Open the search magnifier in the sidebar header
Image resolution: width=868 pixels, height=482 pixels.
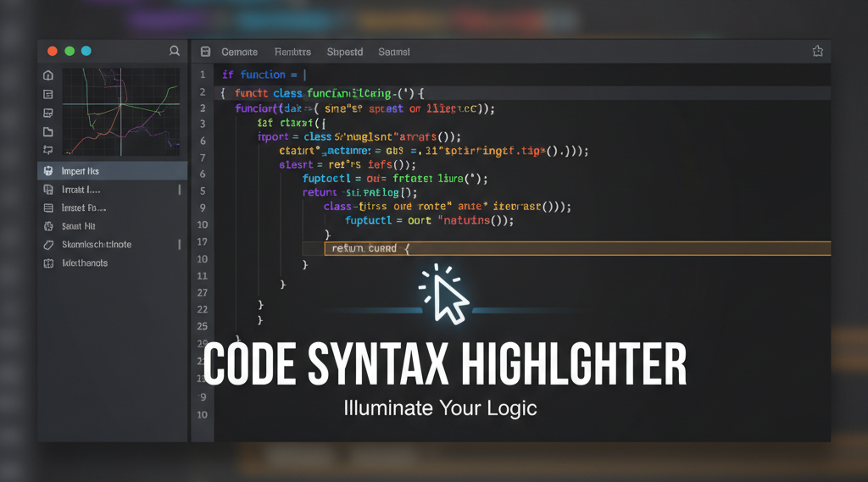pyautogui.click(x=175, y=51)
